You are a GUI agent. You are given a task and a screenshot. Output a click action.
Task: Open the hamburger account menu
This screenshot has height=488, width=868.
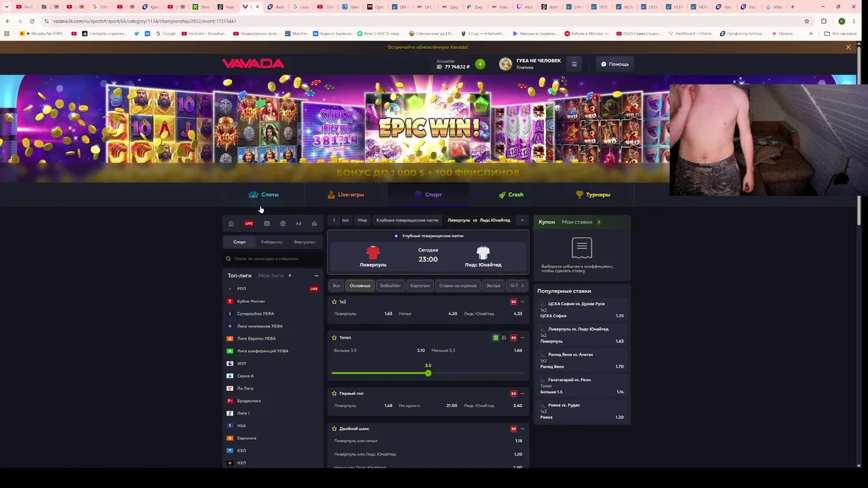pyautogui.click(x=574, y=64)
